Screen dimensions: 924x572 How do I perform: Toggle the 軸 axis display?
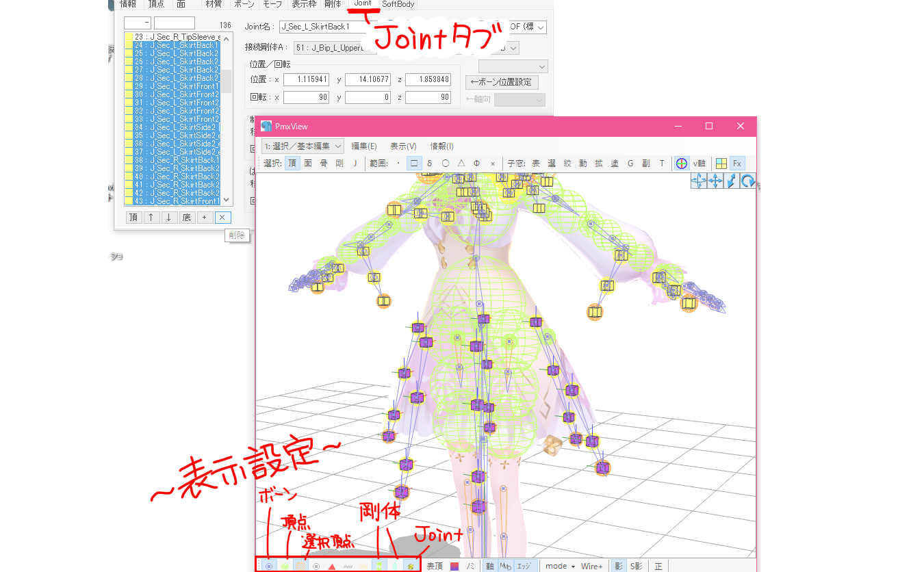490,566
